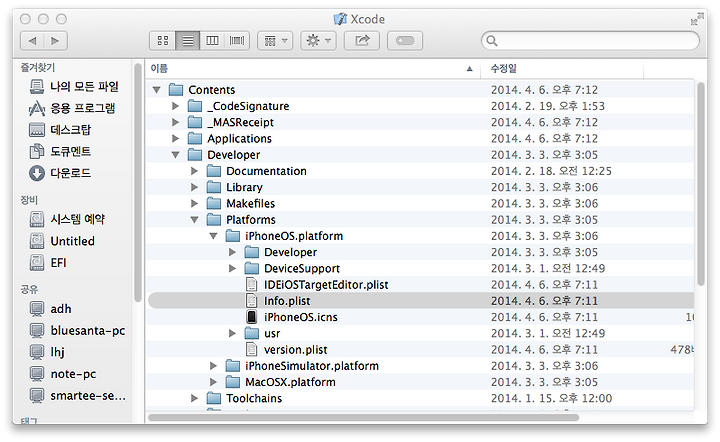
Task: Select the Contents folder icon
Action: (x=176, y=90)
